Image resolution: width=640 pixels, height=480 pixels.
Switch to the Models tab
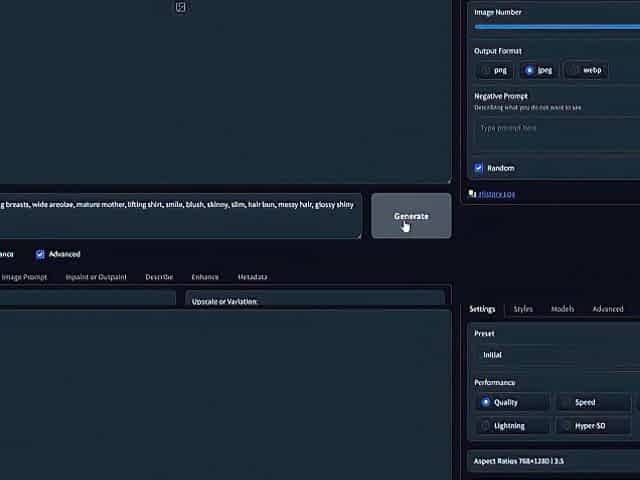point(563,309)
